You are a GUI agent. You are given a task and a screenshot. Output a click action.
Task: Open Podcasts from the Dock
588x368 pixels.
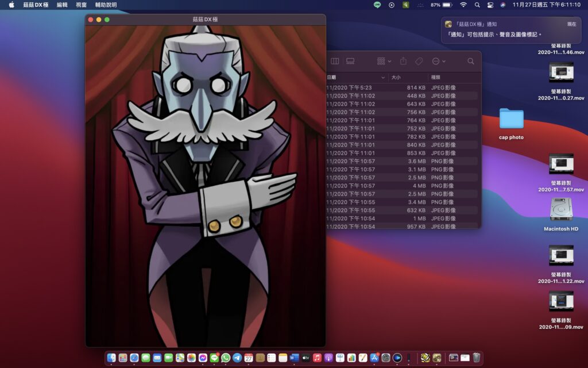(328, 358)
